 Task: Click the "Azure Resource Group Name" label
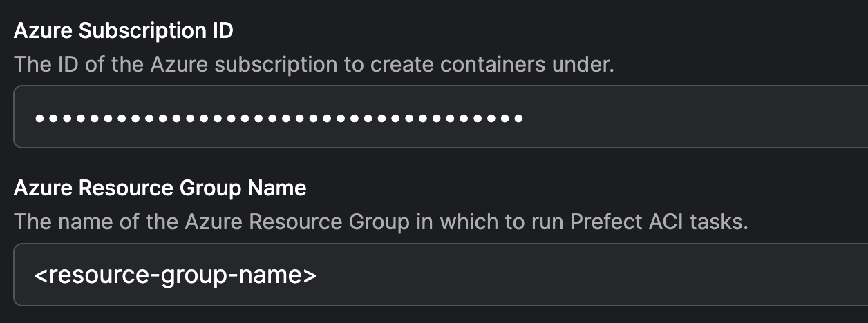tap(160, 188)
